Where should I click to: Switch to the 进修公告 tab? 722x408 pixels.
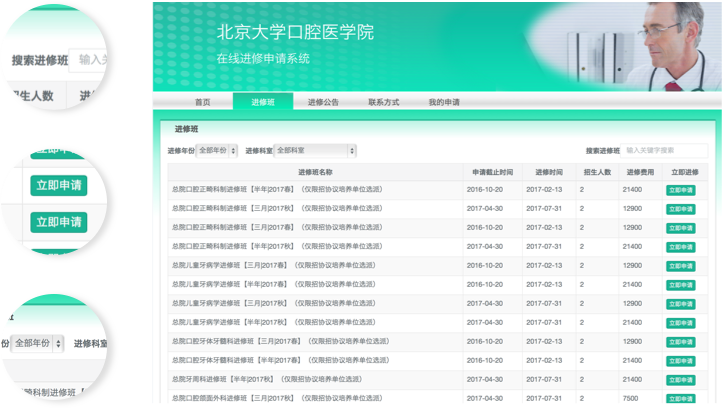pos(323,102)
